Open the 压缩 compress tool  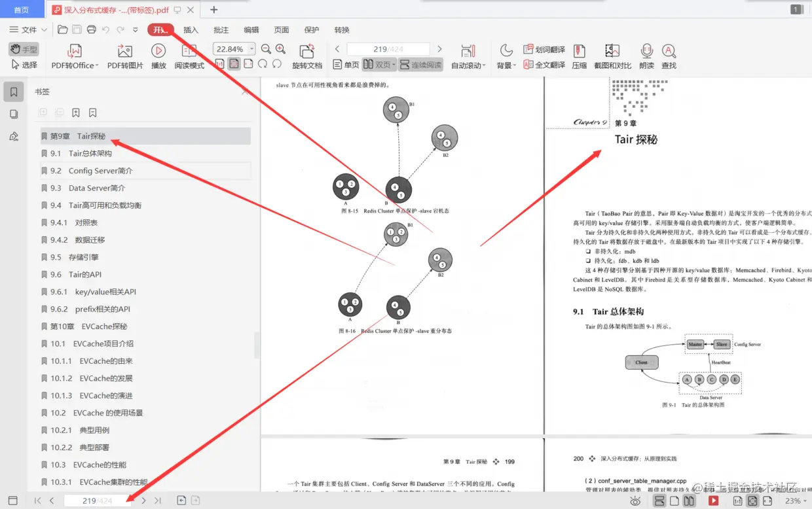pyautogui.click(x=579, y=57)
